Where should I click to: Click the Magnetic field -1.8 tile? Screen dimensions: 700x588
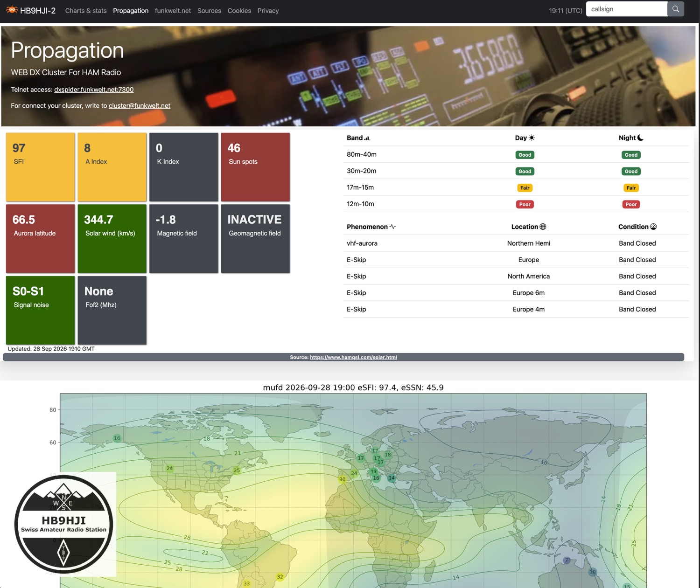pyautogui.click(x=184, y=239)
